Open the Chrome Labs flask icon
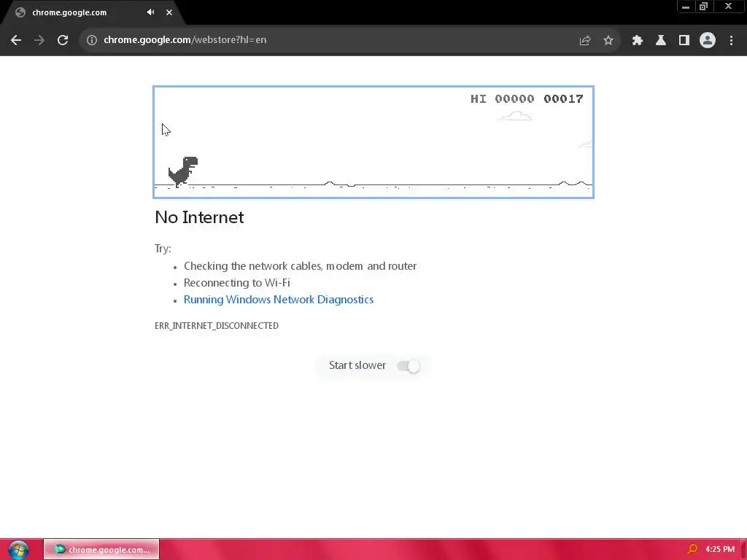Screen dimensions: 747x560 click(661, 41)
